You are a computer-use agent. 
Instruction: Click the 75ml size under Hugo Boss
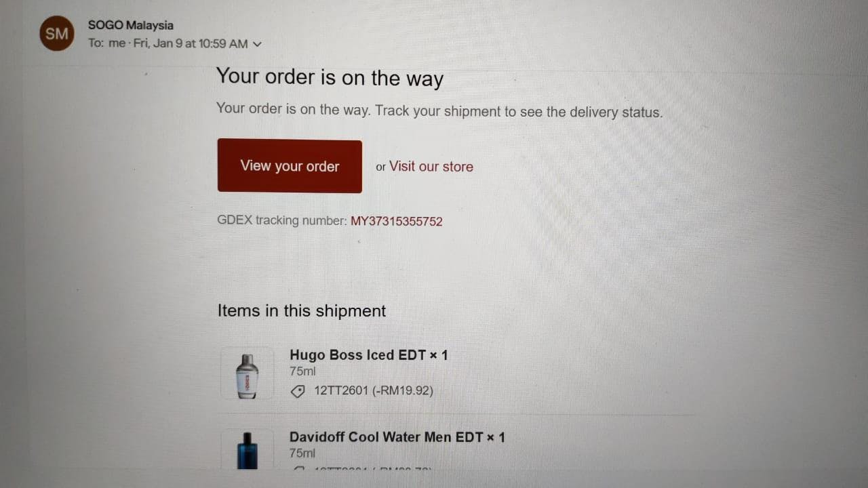[303, 371]
